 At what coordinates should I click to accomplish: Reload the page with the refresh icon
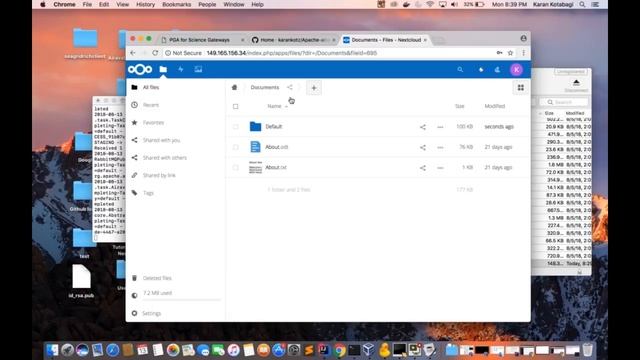(x=155, y=53)
